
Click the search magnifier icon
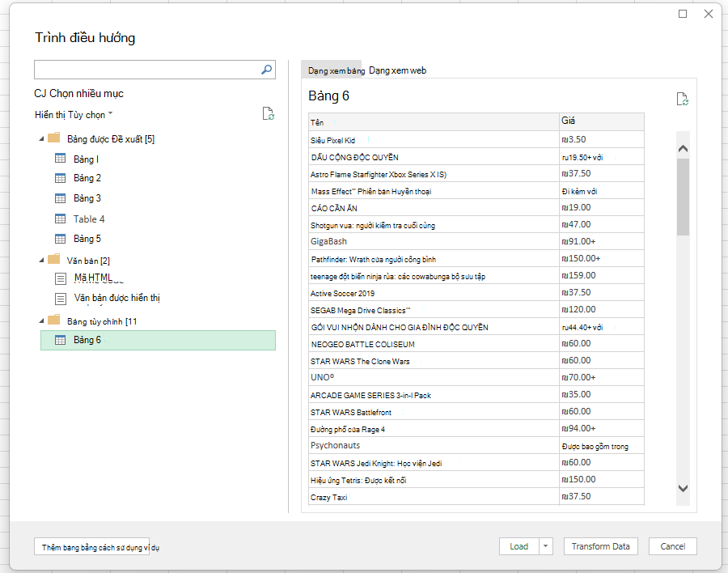(x=266, y=70)
